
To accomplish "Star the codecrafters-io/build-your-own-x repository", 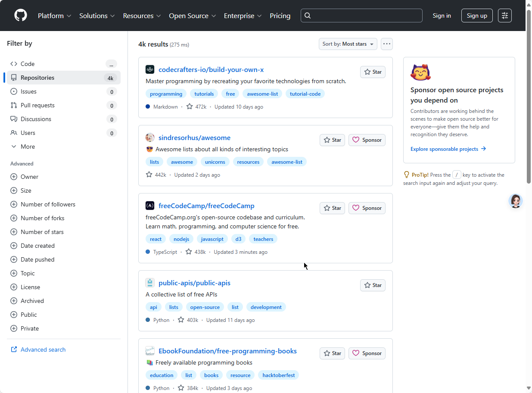I will pyautogui.click(x=373, y=72).
